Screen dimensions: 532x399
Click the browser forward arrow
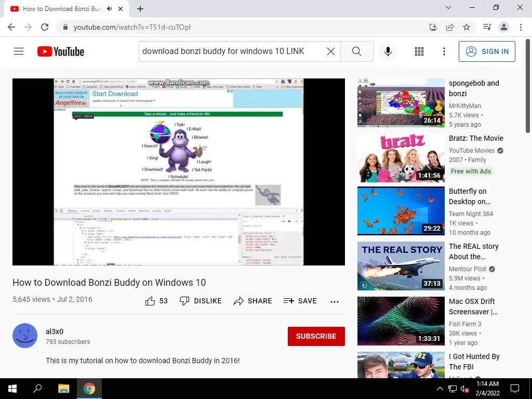pyautogui.click(x=28, y=27)
